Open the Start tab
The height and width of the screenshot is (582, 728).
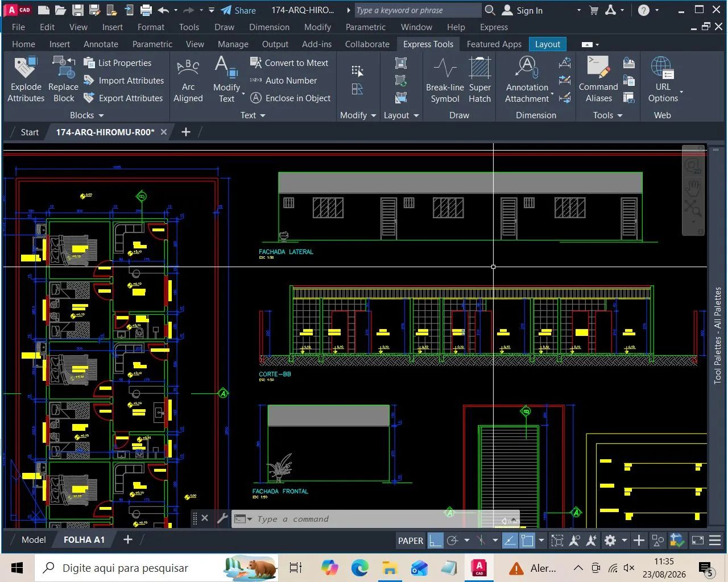coord(30,132)
